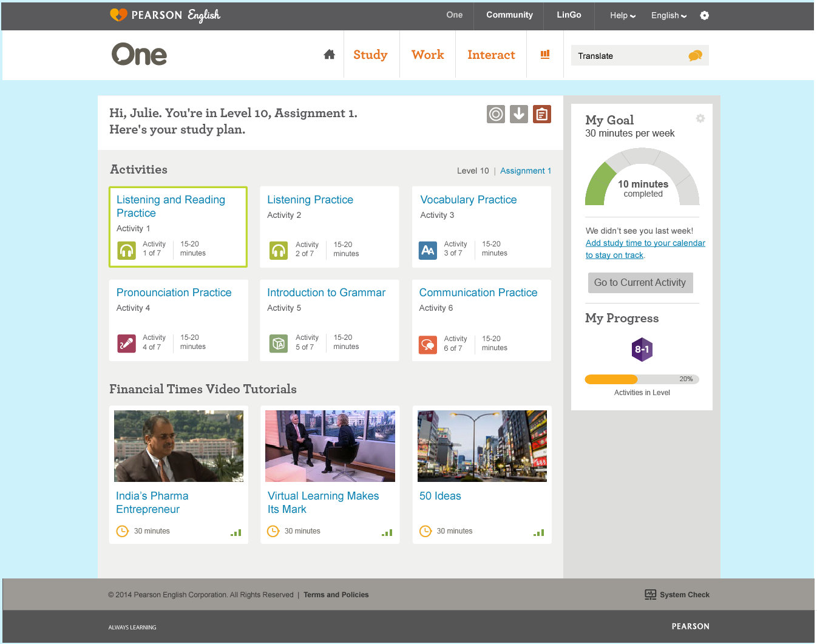Open the Work menu

[x=428, y=55]
